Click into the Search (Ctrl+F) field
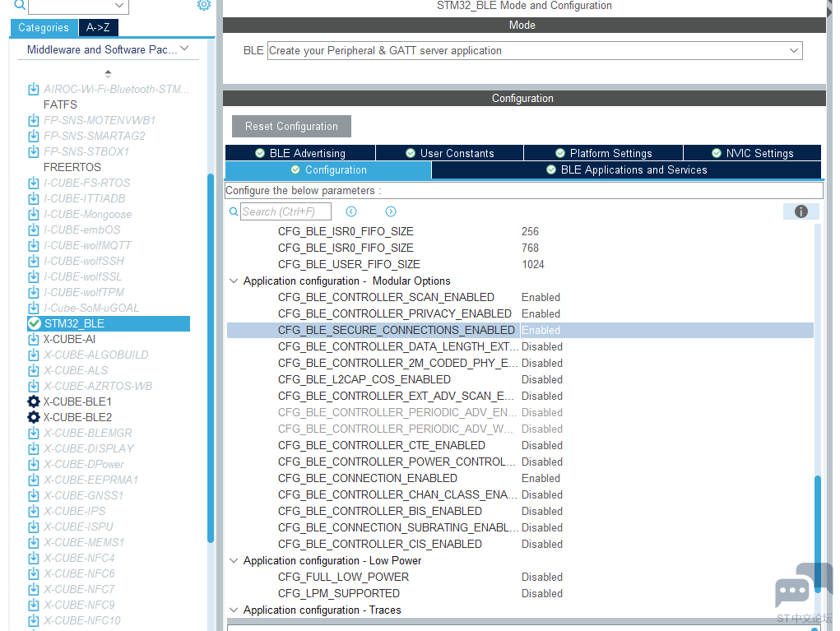The height and width of the screenshot is (631, 840). click(x=285, y=211)
